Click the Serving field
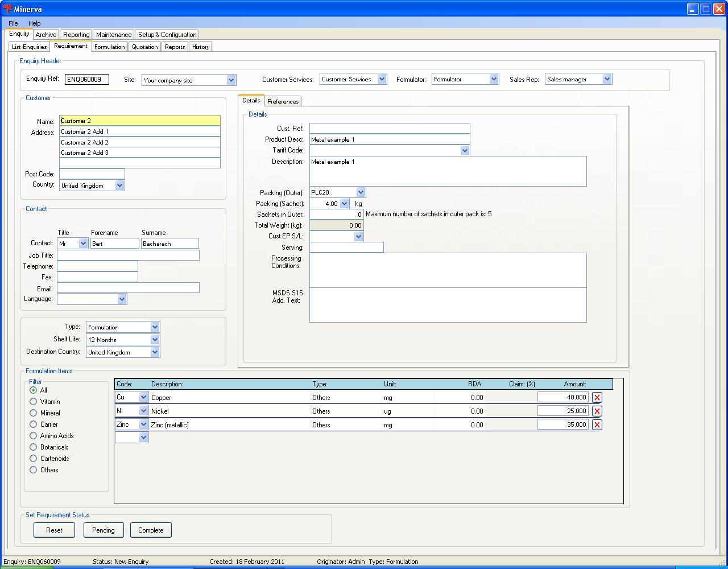Screen dimensions: 728x569 [346, 248]
